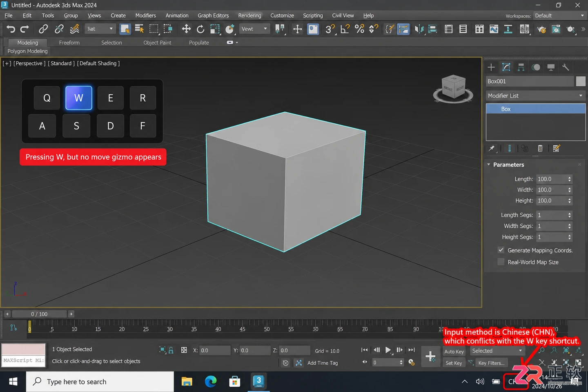This screenshot has height=392, width=588.
Task: Choose the Rectangular Selection Region icon
Action: pyautogui.click(x=154, y=29)
